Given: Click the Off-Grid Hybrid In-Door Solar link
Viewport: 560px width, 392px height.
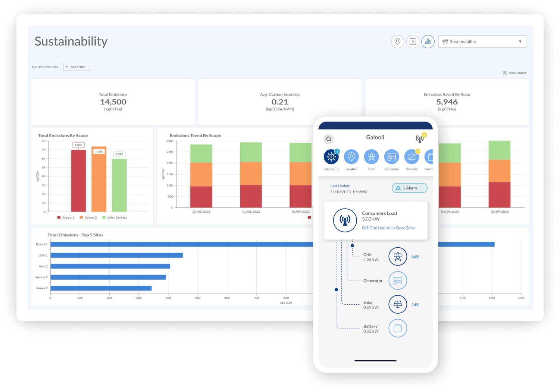Looking at the screenshot, I should 388,228.
